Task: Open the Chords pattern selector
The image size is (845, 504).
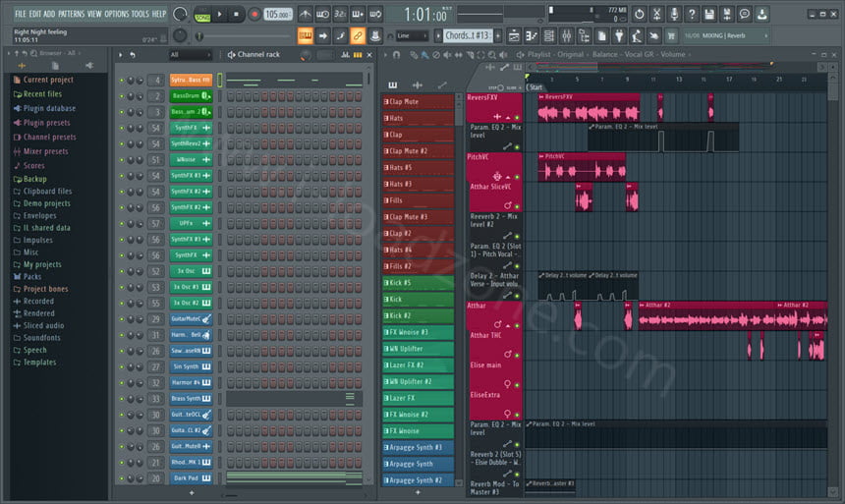Action: click(468, 36)
